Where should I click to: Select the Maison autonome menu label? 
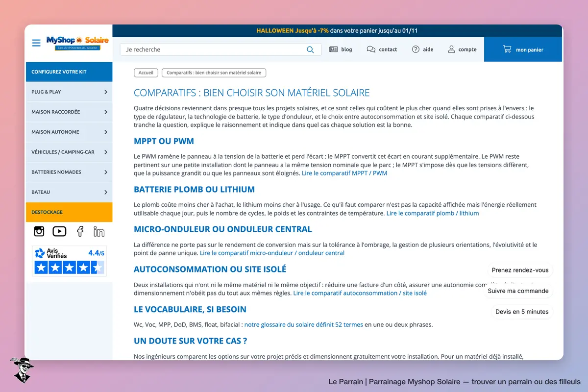[x=55, y=132]
